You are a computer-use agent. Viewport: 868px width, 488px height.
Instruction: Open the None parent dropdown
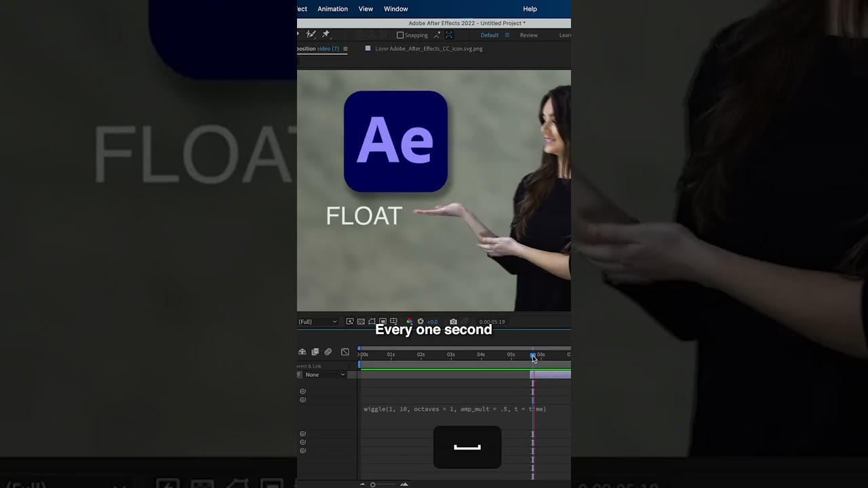point(325,375)
